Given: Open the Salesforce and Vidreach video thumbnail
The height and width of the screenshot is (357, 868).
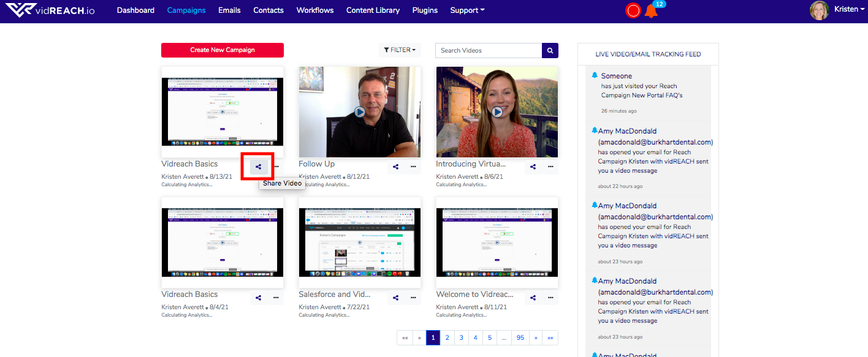Looking at the screenshot, I should (x=359, y=242).
